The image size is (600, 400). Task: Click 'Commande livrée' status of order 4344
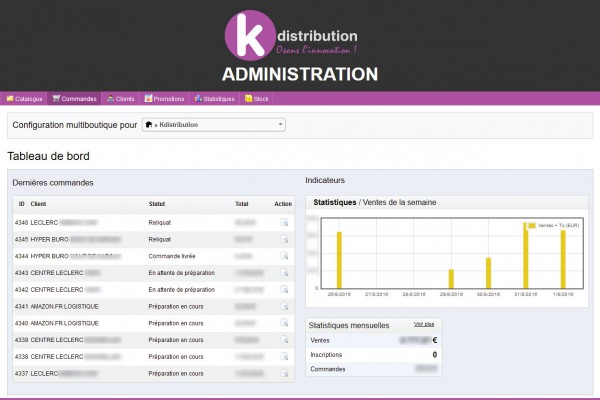[x=172, y=256]
